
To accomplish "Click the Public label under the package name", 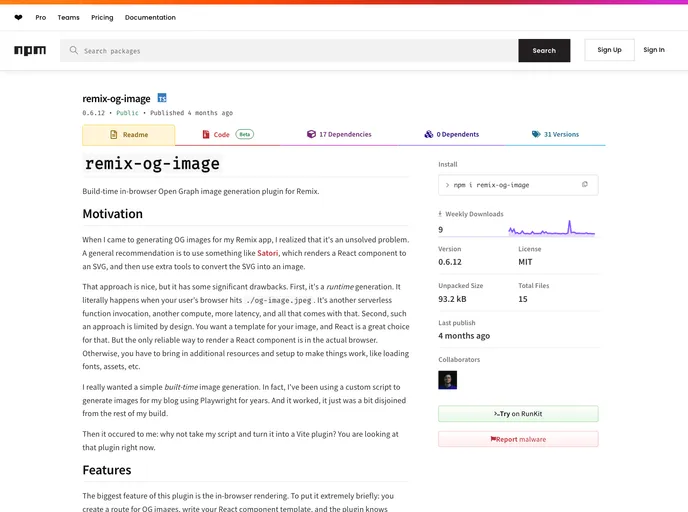I will coord(127,113).
